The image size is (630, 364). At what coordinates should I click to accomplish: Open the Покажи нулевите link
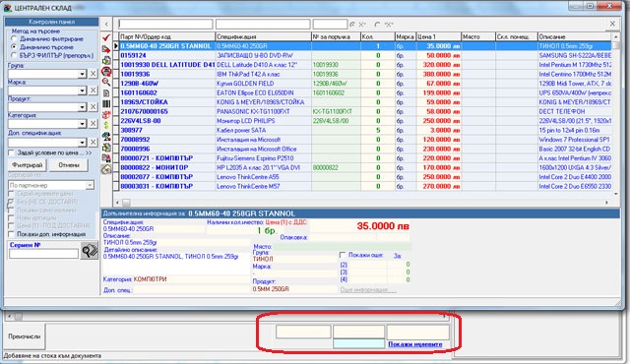click(x=415, y=344)
